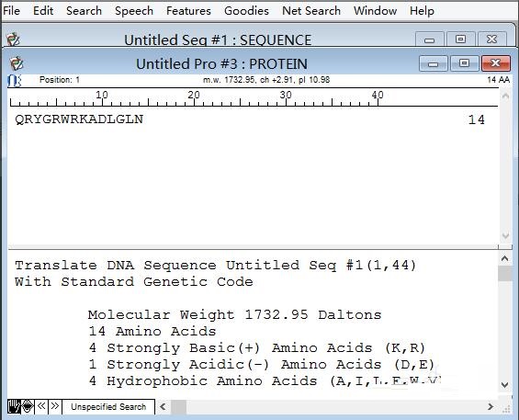Click the 14 AA length label
This screenshot has width=519, height=420.
(x=498, y=80)
